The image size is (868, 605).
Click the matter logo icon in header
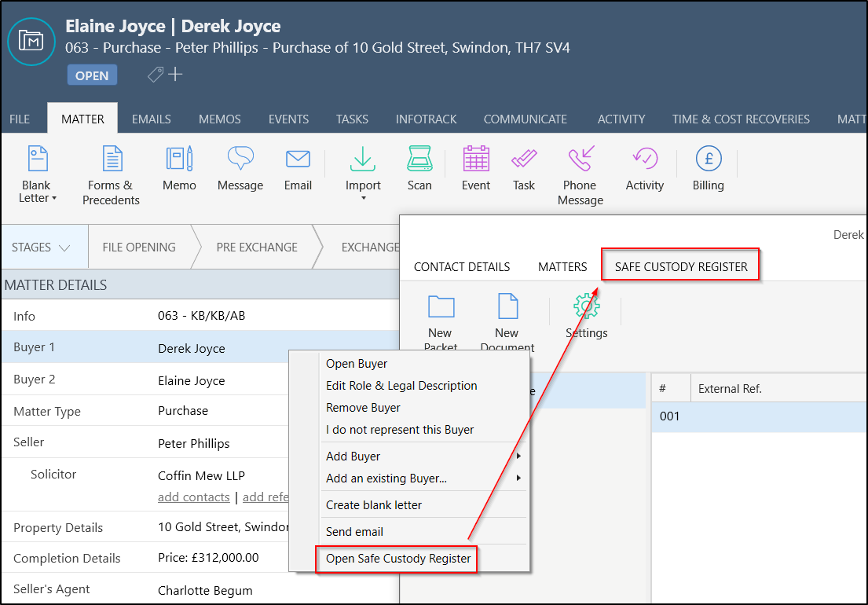[31, 42]
